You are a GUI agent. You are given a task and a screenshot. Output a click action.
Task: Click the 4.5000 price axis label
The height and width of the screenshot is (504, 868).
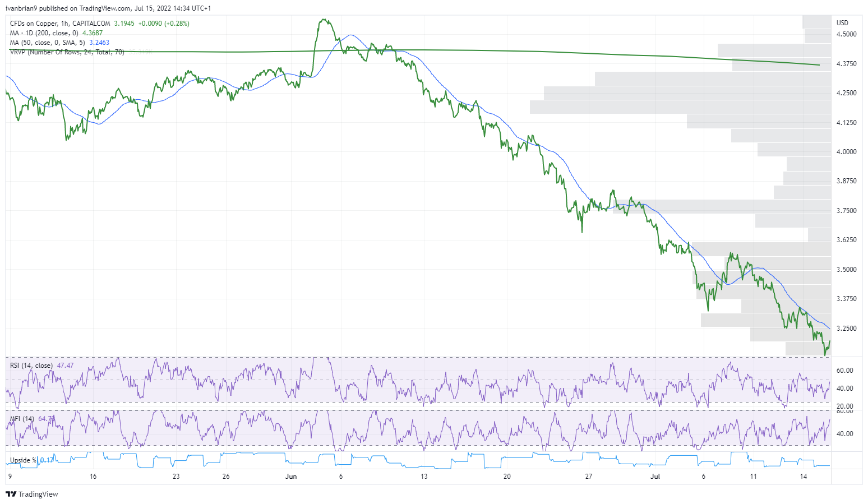click(846, 34)
